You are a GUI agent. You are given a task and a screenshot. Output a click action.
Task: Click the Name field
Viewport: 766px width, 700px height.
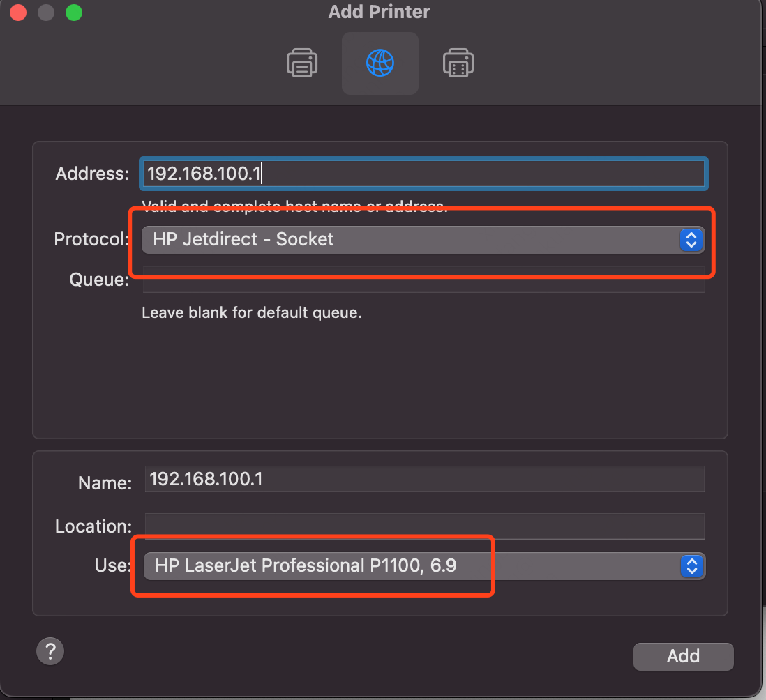click(424, 480)
